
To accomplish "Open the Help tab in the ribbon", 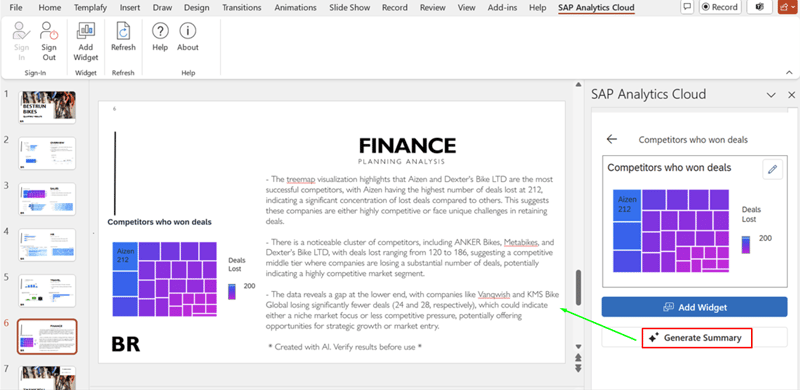I will pyautogui.click(x=537, y=8).
